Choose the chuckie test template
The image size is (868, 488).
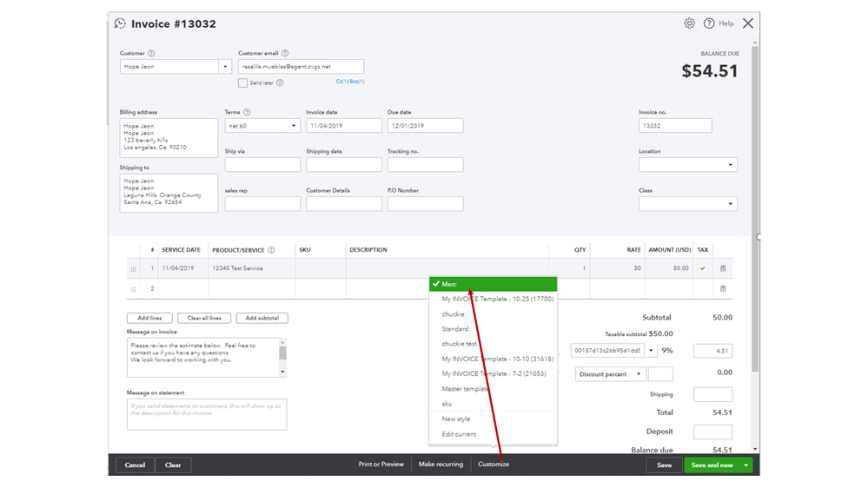pos(459,344)
